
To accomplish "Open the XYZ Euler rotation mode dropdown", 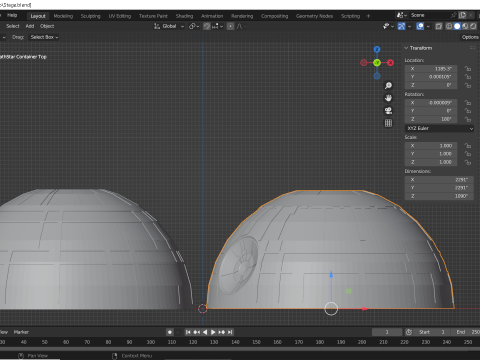I will 439,128.
